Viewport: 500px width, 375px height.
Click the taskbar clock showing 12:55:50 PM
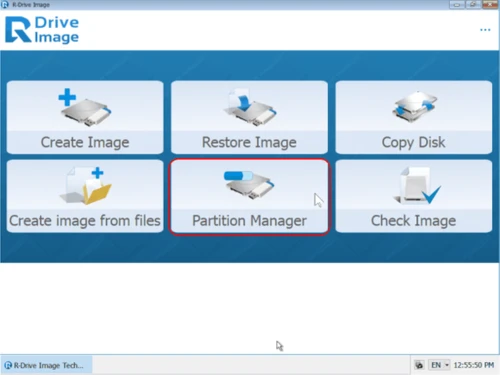coord(474,365)
